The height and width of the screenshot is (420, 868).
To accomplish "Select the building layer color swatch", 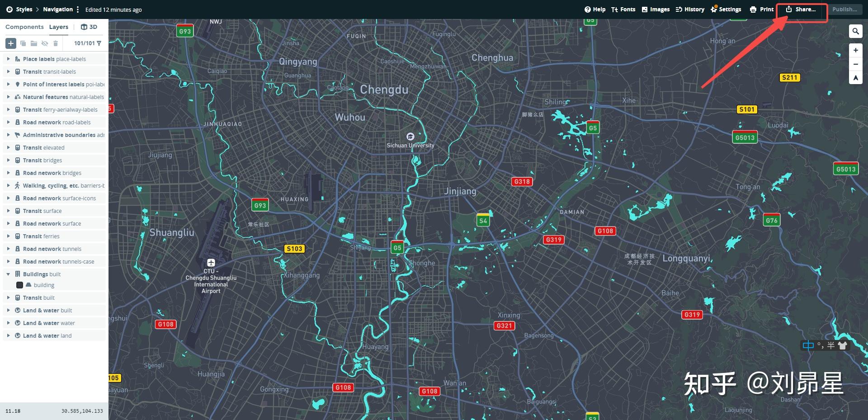I will click(x=19, y=285).
